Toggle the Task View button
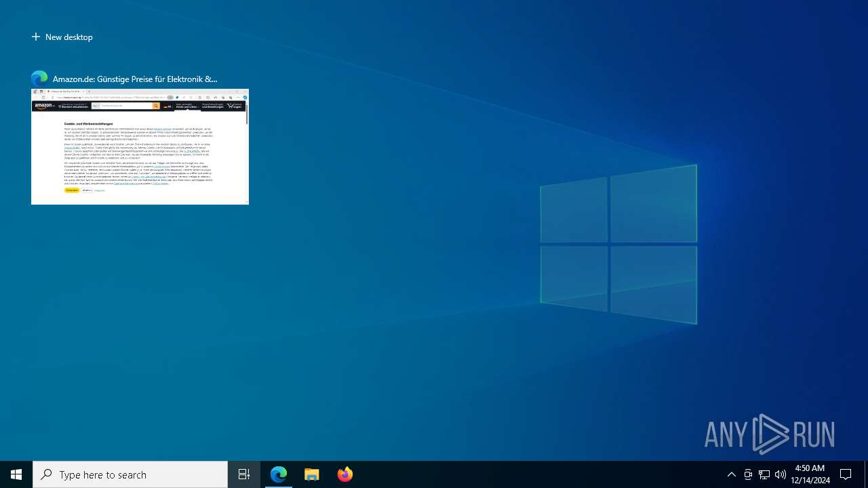The width and height of the screenshot is (868, 488). [244, 474]
